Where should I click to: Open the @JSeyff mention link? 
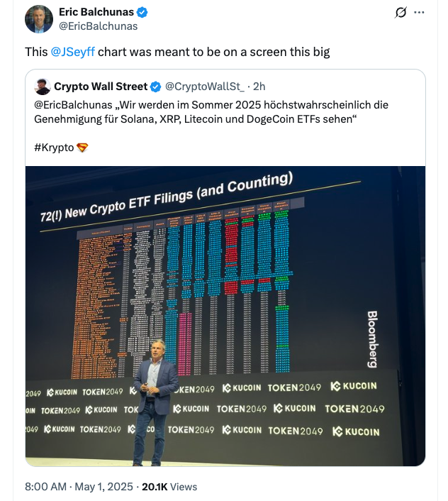(72, 52)
